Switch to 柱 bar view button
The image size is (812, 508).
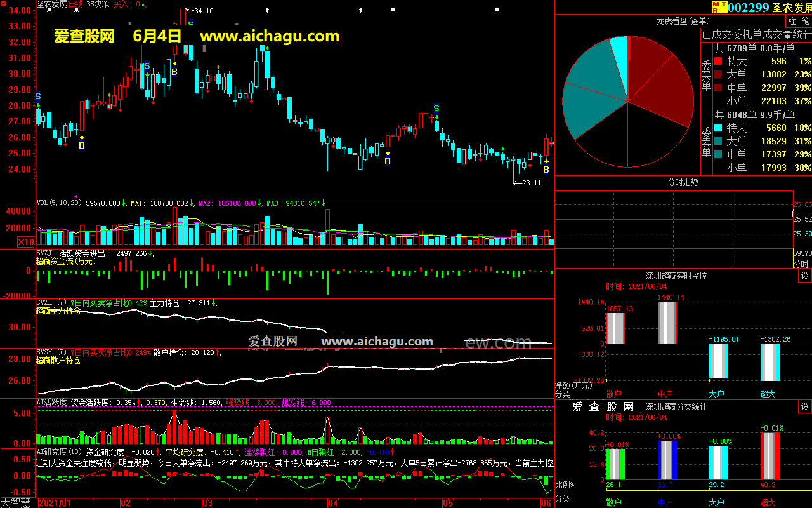[792, 22]
